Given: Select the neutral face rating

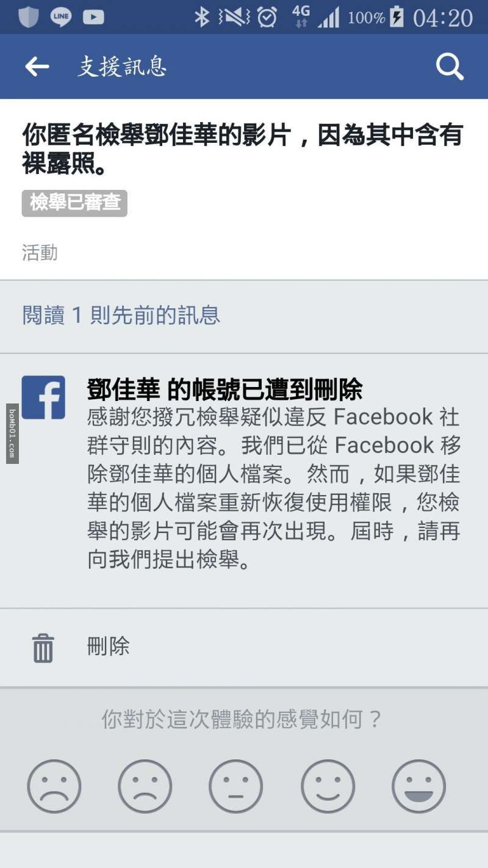Looking at the screenshot, I should coord(236,786).
